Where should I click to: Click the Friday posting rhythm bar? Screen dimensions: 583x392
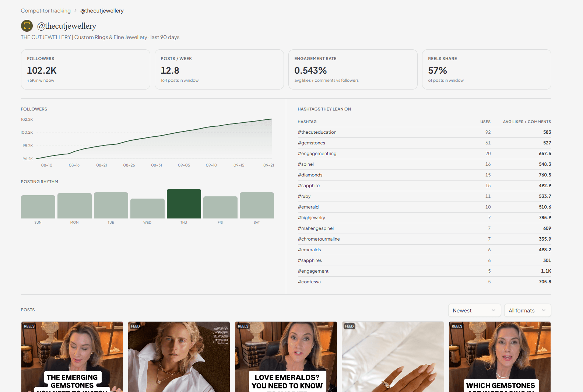(x=220, y=207)
